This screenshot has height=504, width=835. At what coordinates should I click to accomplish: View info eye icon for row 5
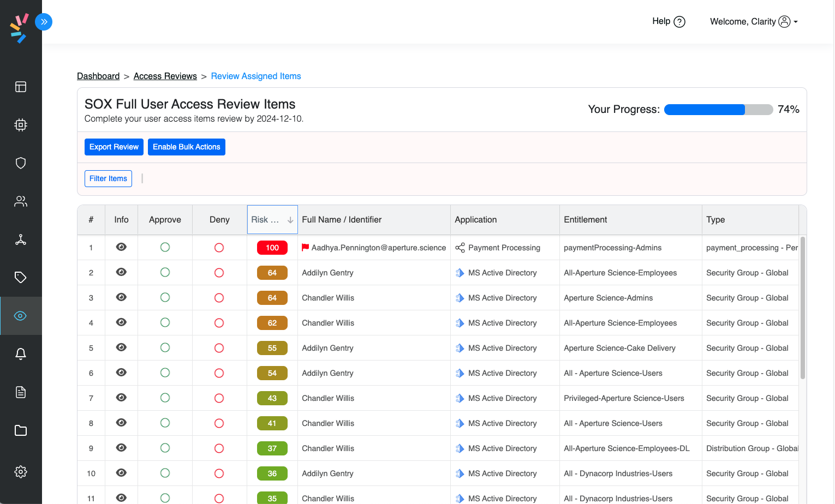121,347
